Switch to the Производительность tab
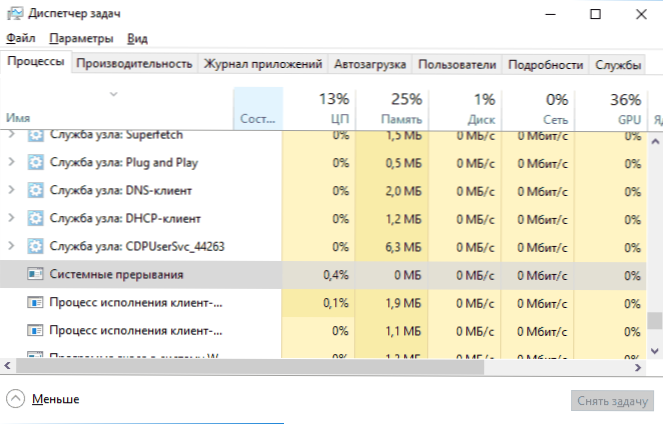 134,64
